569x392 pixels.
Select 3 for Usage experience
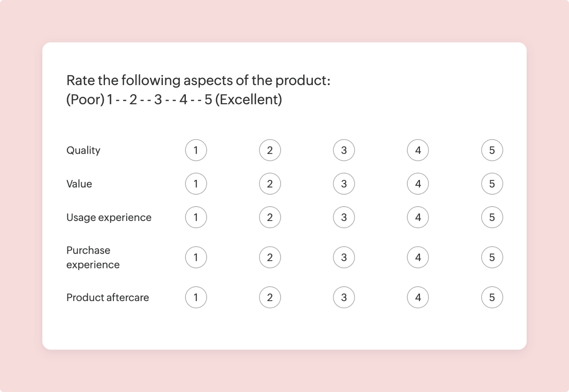click(x=344, y=217)
